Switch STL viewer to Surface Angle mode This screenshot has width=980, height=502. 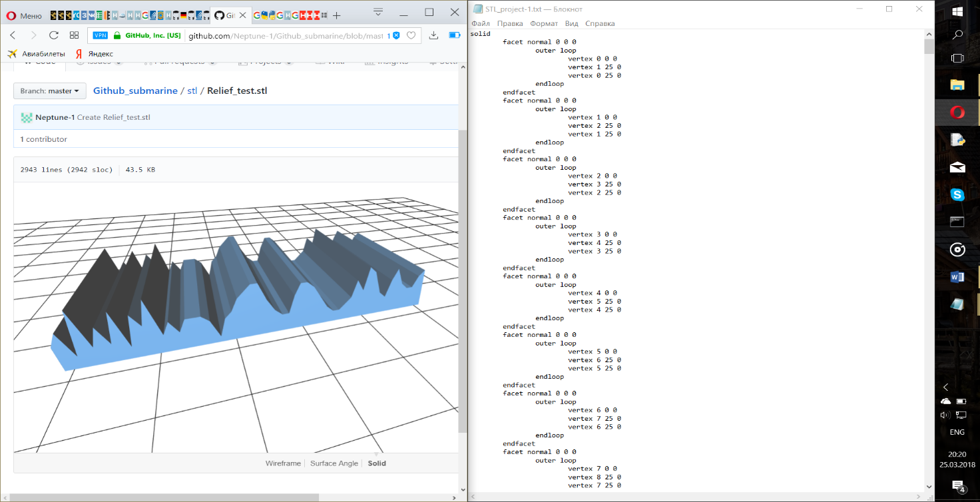334,463
